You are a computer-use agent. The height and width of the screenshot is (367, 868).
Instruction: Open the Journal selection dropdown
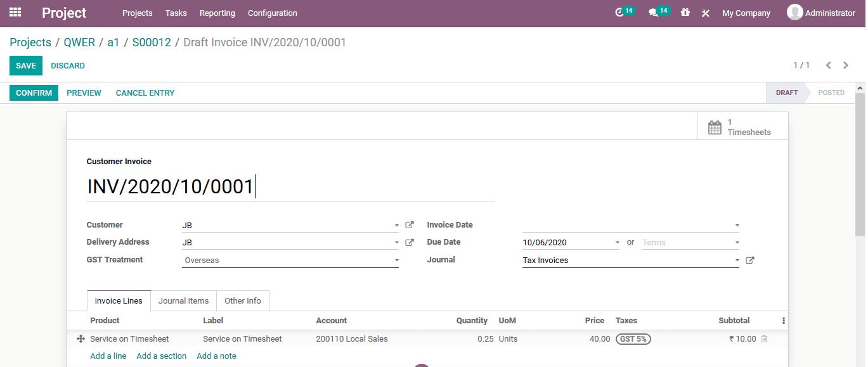click(x=737, y=260)
